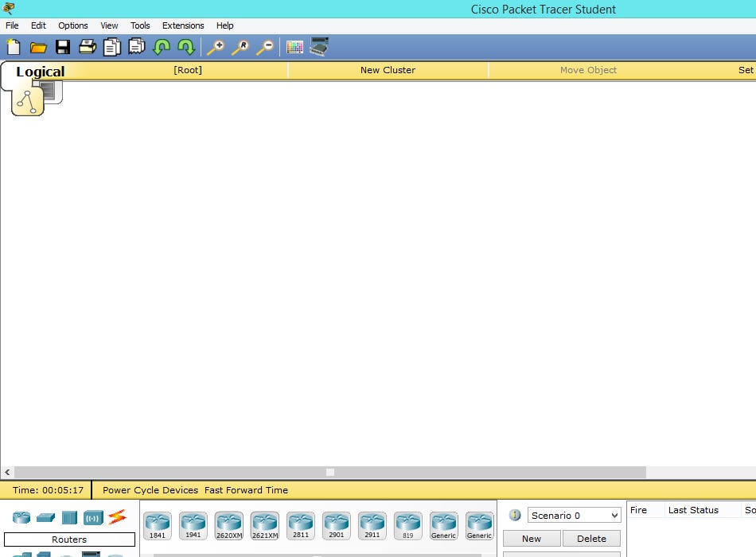
Task: Open the Extensions menu
Action: [x=183, y=25]
